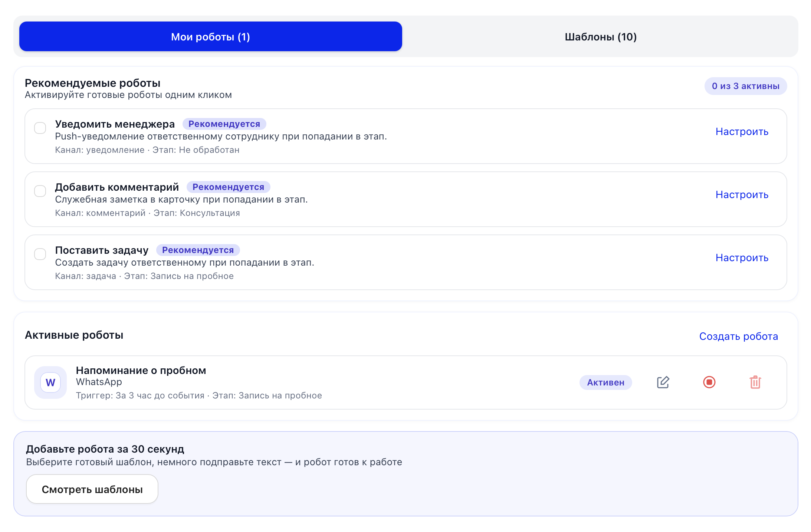
Task: Open the Напоминание о пробном robot title
Action: [141, 370]
